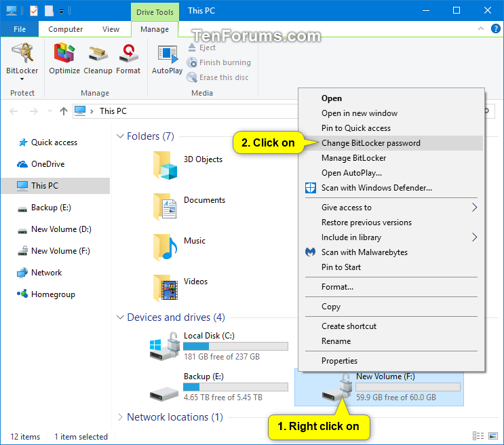Choose Scan with Windows Defender
This screenshot has height=445, width=504.
391,188
